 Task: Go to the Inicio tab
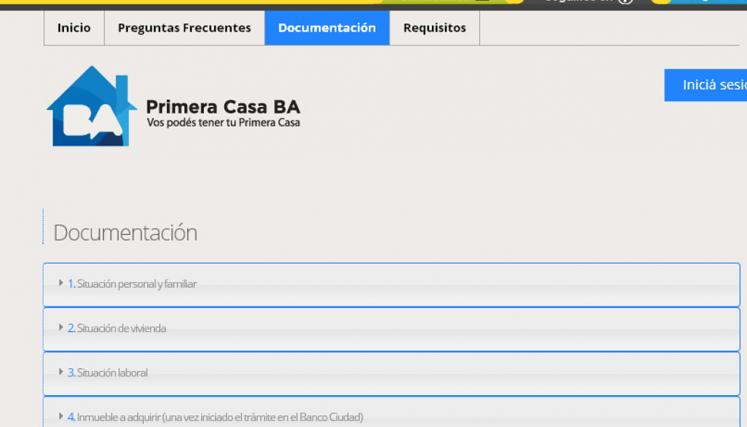click(x=74, y=28)
